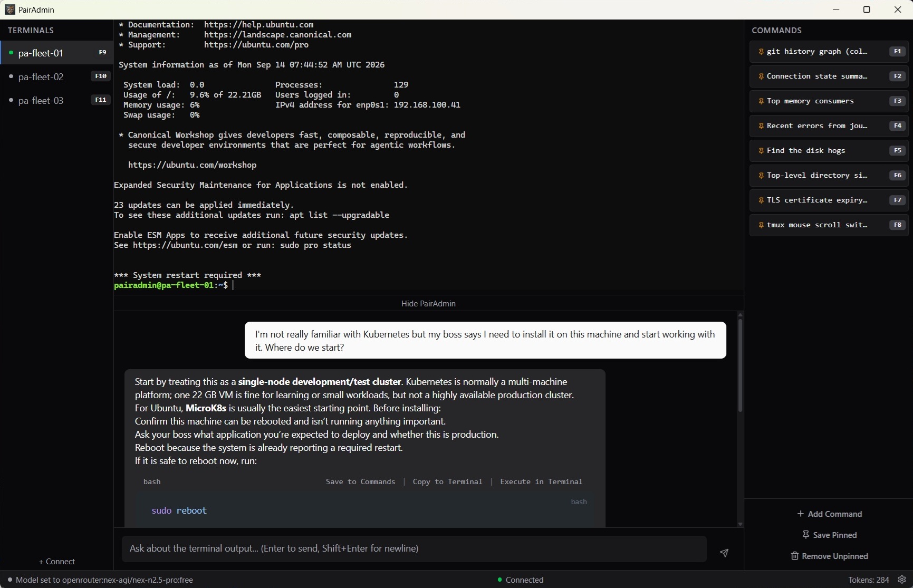Viewport: 913px width, 588px height.
Task: Run tmux mouse scroll switch command
Action: tap(829, 225)
